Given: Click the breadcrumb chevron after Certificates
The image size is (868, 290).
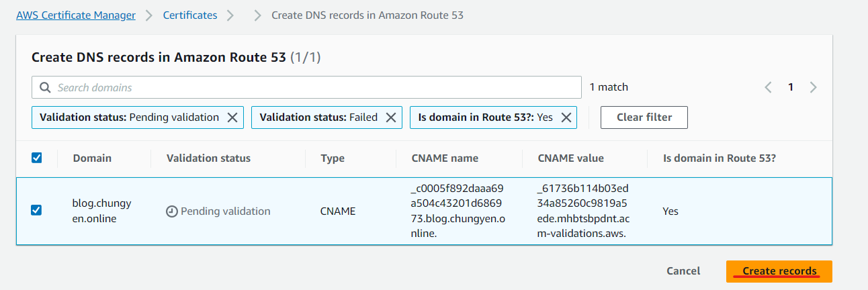Looking at the screenshot, I should coord(230,15).
